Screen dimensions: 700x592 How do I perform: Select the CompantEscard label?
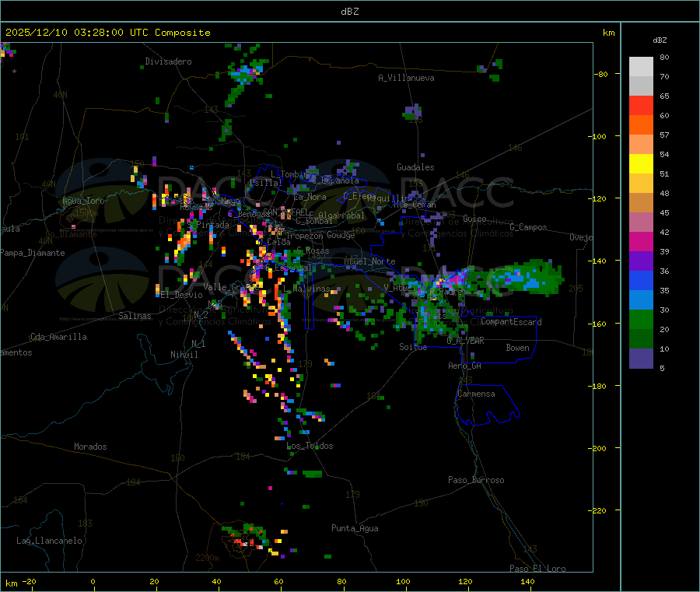(511, 322)
